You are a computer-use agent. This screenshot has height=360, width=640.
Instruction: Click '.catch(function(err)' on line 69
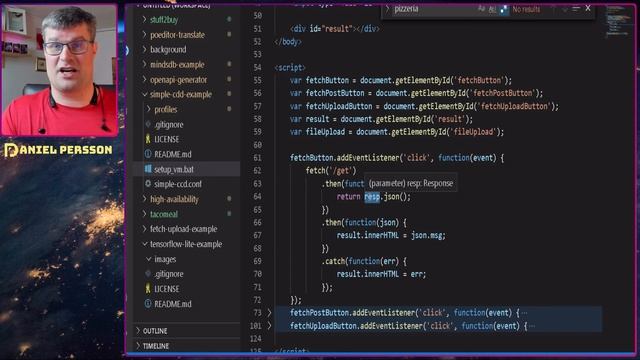(x=361, y=261)
